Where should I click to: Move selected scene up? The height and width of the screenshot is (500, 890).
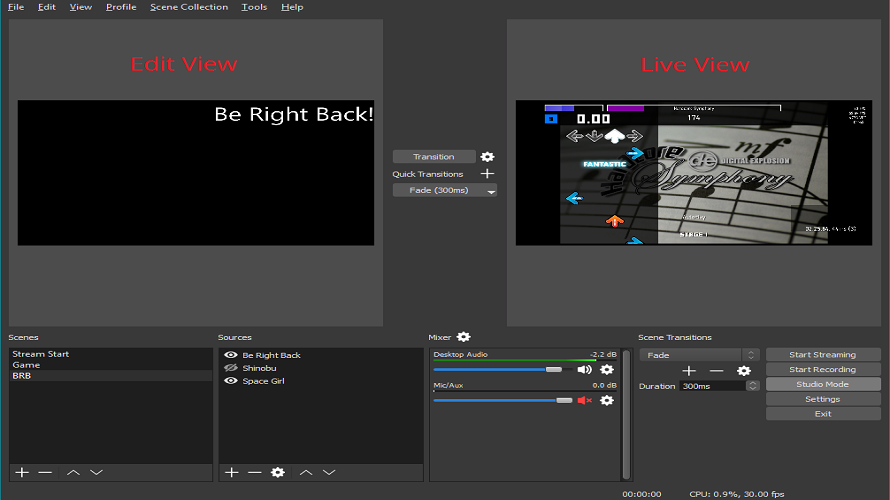pos(73,472)
